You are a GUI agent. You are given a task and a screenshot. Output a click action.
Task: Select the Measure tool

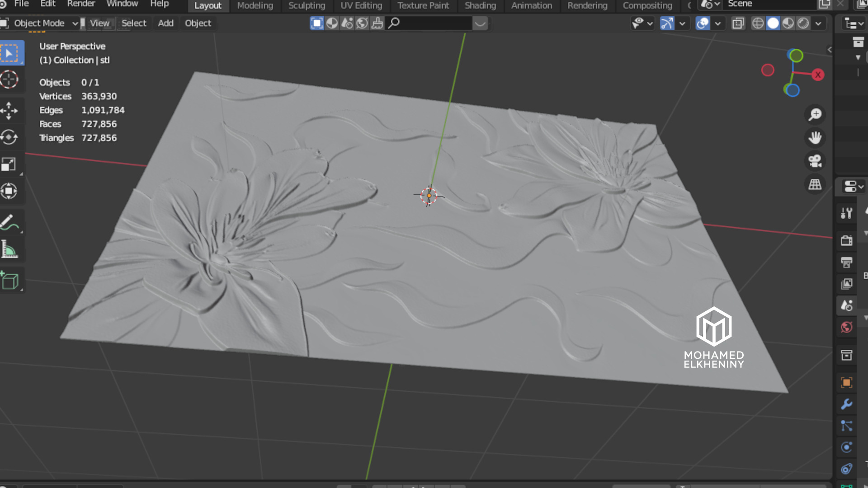tap(9, 249)
